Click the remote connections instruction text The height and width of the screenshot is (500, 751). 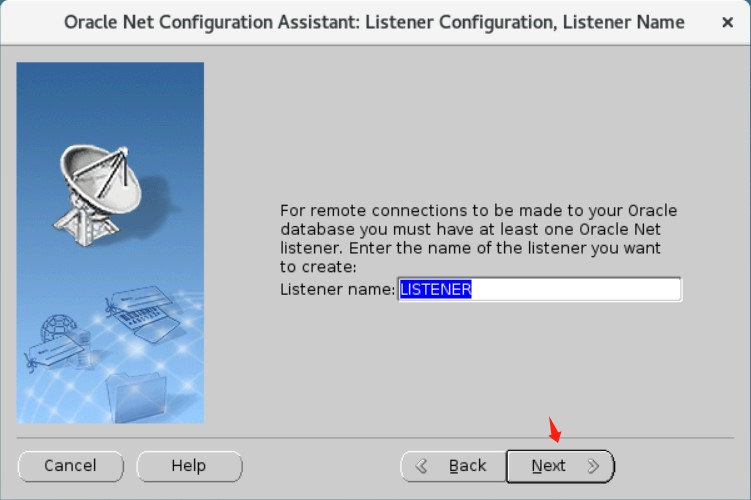478,239
